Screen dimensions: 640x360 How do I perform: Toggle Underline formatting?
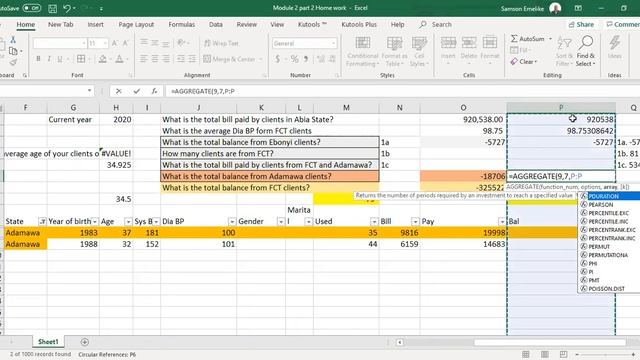coord(60,59)
